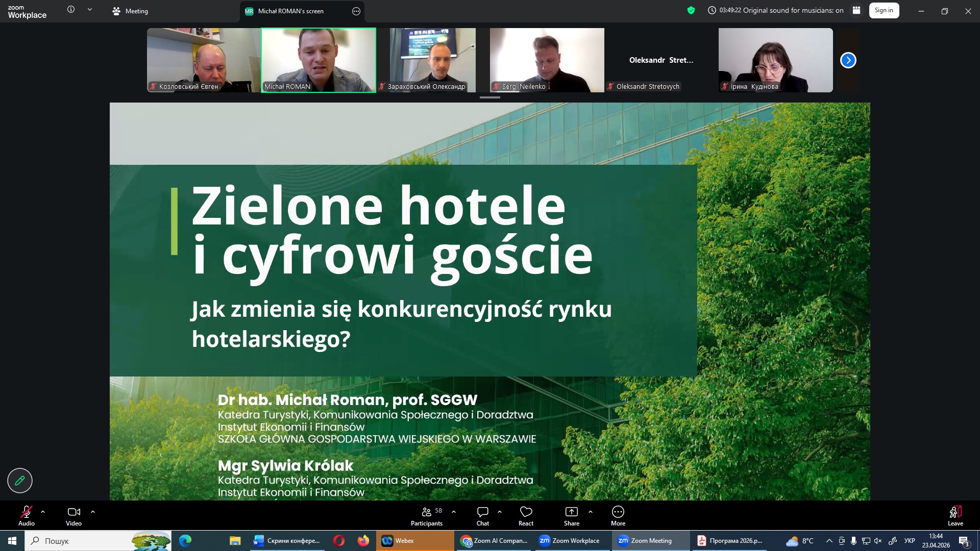The image size is (980, 551).
Task: Expand audio settings arrow next to Audio
Action: pyautogui.click(x=43, y=512)
